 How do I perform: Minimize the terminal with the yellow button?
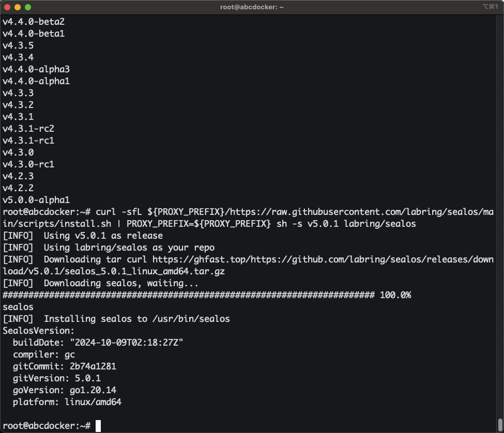tap(18, 7)
